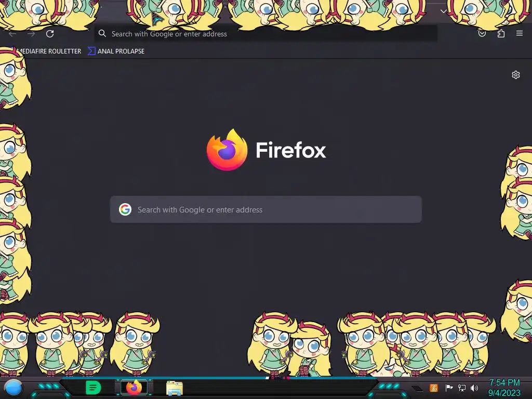This screenshot has height=399, width=532.
Task: Click the Google logo in search box
Action: (x=125, y=209)
